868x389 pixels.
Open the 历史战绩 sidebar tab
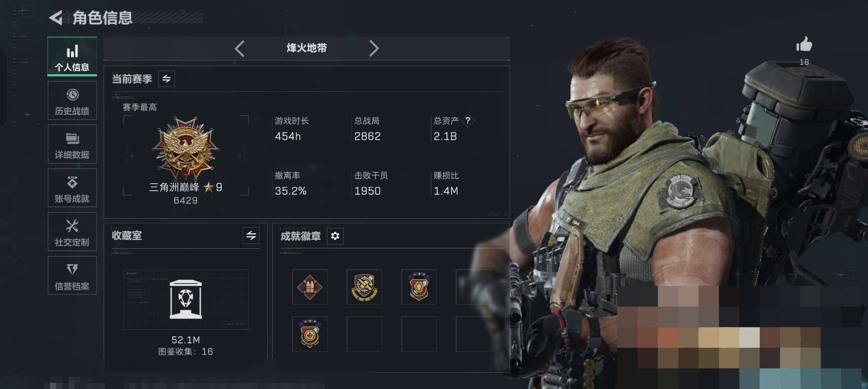[x=72, y=100]
